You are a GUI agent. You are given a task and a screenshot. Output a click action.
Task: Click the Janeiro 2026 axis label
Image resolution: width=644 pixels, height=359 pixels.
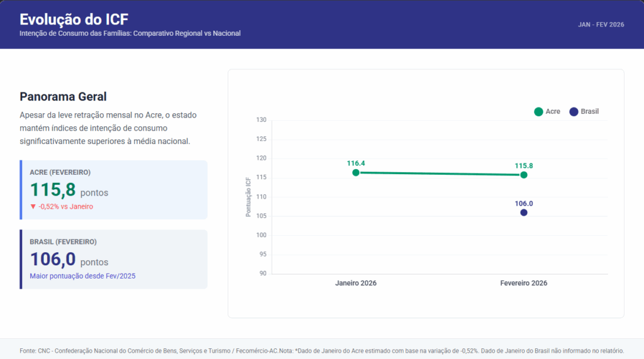356,284
